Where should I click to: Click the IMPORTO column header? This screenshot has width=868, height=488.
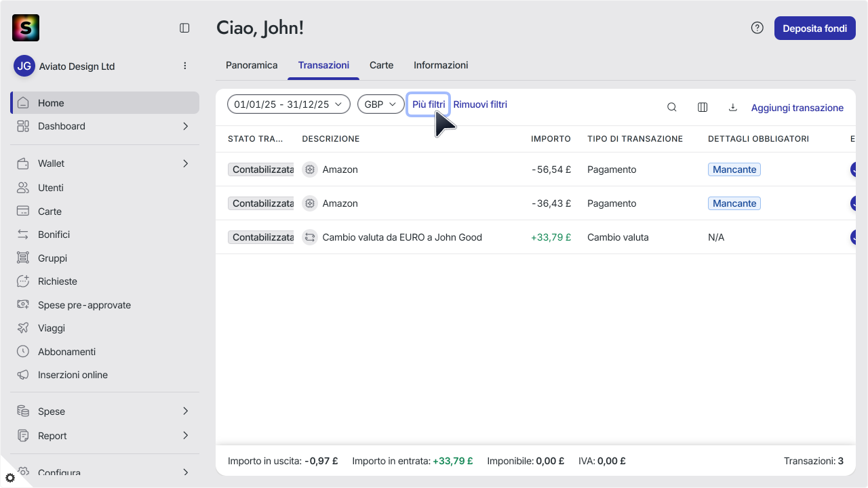coord(551,139)
